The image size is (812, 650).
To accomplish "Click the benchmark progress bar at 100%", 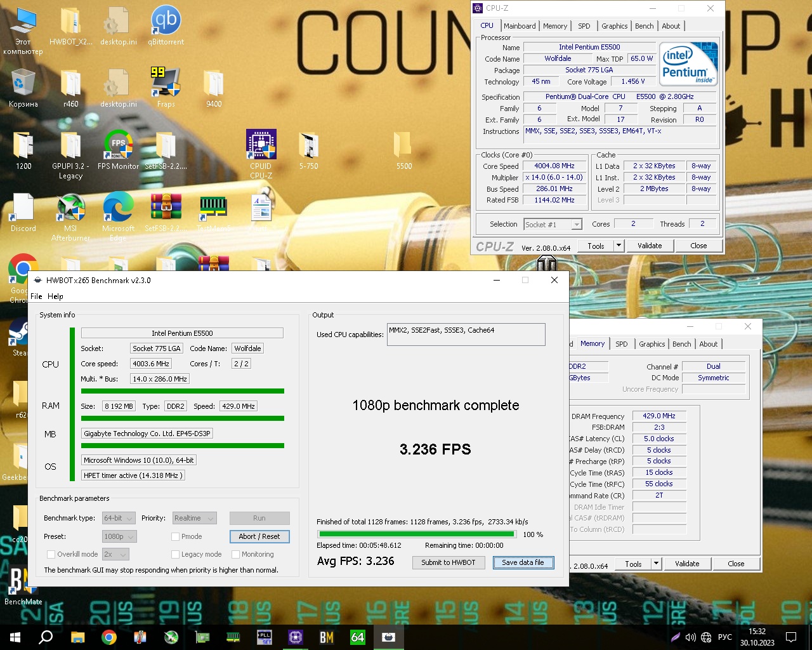I will (x=417, y=534).
